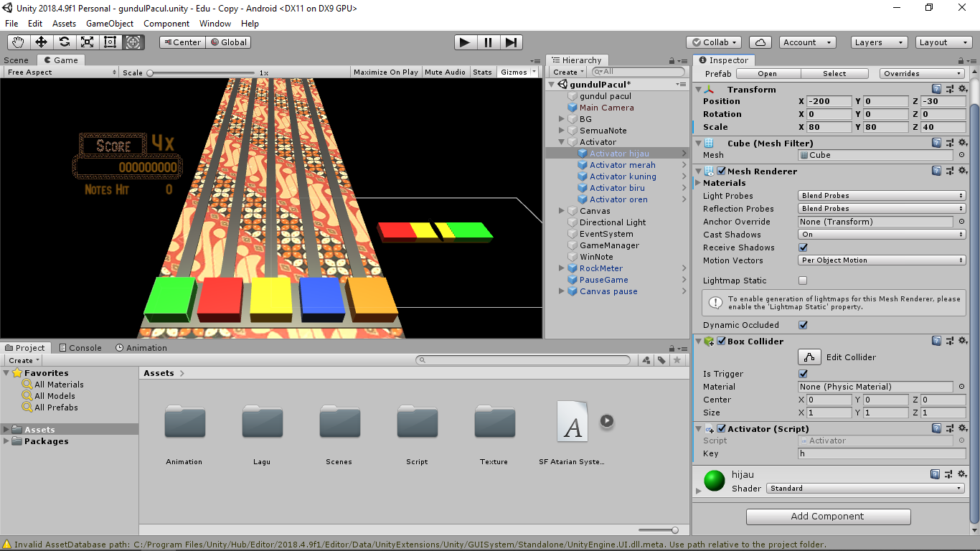Open the Light Probes dropdown
The height and width of the screenshot is (551, 980).
(x=882, y=196)
